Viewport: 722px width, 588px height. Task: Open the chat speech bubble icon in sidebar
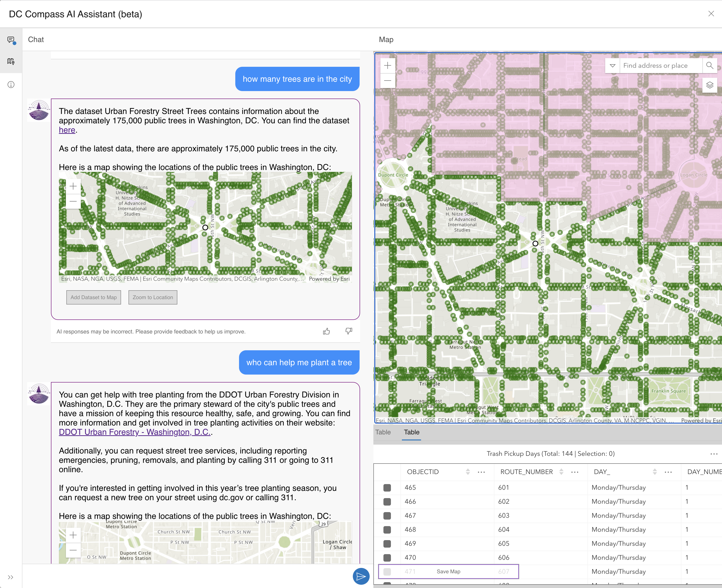pyautogui.click(x=11, y=39)
